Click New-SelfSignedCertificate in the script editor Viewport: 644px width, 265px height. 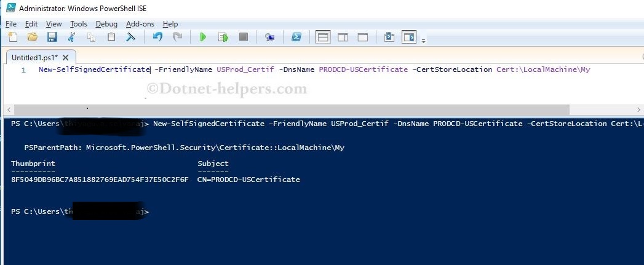tap(94, 69)
